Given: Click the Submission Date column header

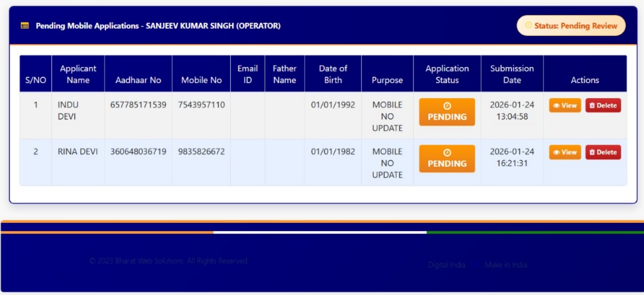Looking at the screenshot, I should coord(512,74).
